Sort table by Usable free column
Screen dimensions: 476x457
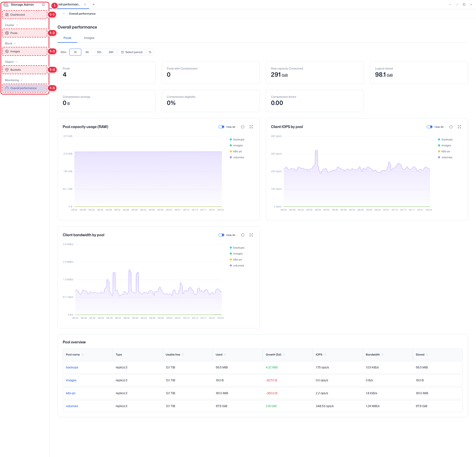[x=183, y=355]
